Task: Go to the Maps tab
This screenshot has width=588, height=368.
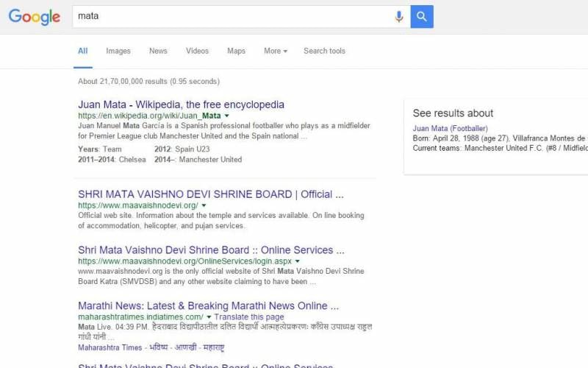Action: tap(236, 51)
